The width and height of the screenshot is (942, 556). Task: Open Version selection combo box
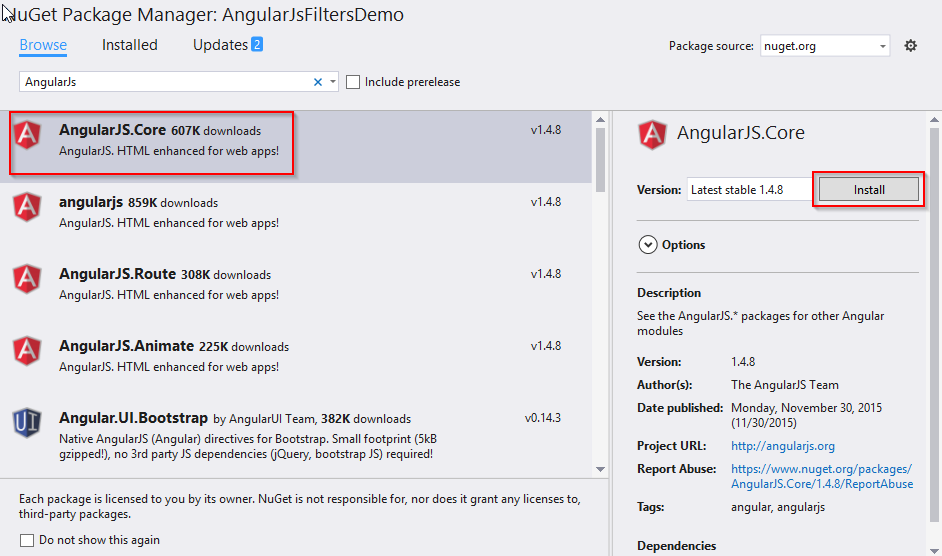click(x=750, y=189)
